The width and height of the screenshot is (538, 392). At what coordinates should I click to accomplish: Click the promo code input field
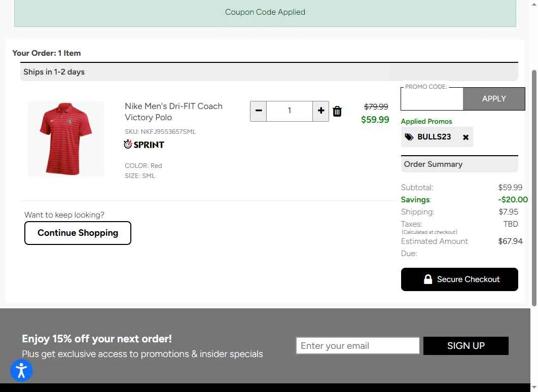tap(432, 99)
